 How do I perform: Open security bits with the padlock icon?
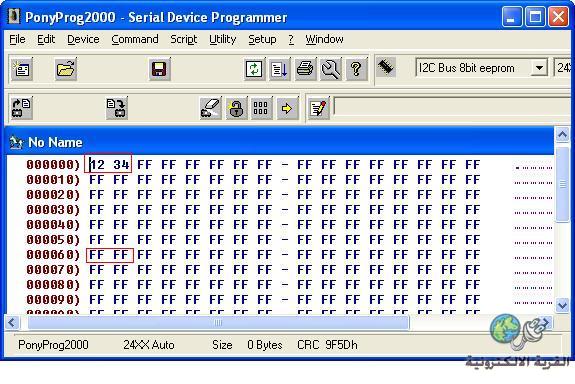click(236, 108)
